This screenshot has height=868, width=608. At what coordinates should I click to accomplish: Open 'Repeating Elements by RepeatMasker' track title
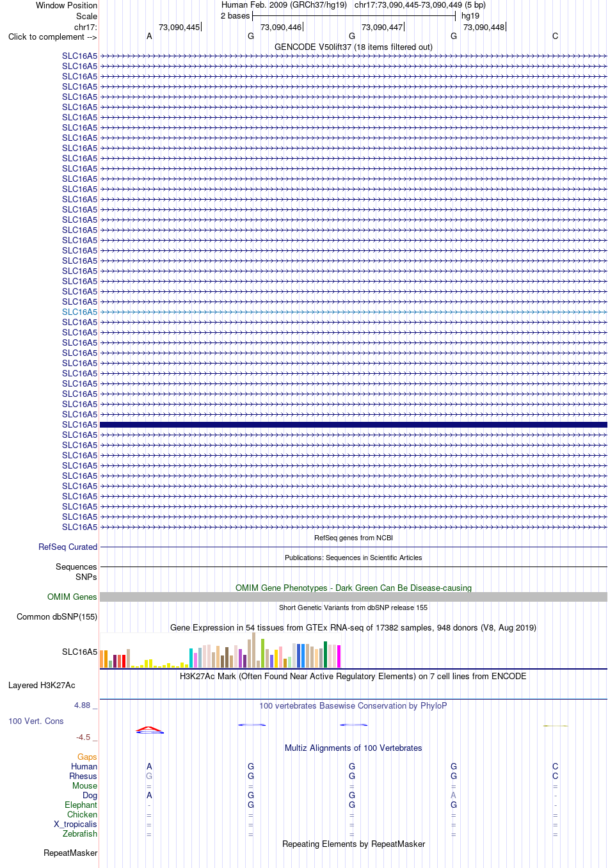353,844
